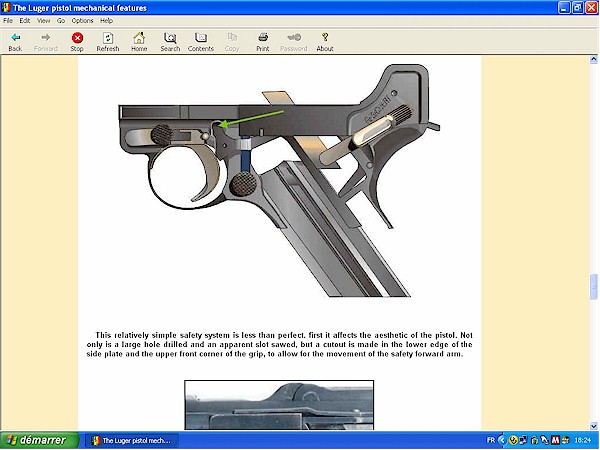The image size is (600, 450).
Task: Click the network computers tray icon
Action: 523,440
